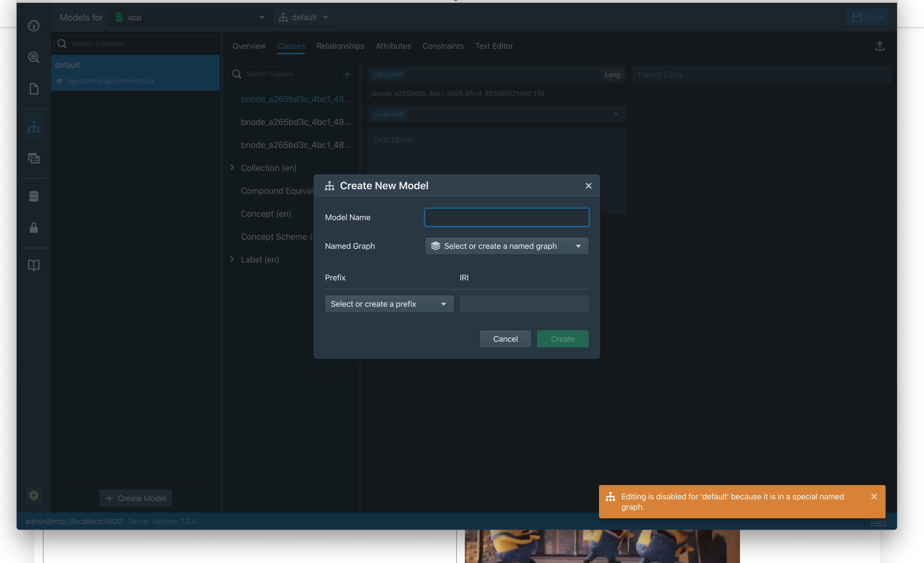
Task: Open the query search sidebar icon
Action: pos(34,57)
